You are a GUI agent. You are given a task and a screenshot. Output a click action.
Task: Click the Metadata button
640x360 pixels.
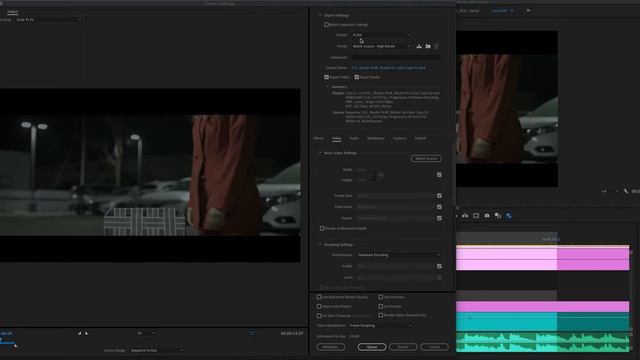330,347
